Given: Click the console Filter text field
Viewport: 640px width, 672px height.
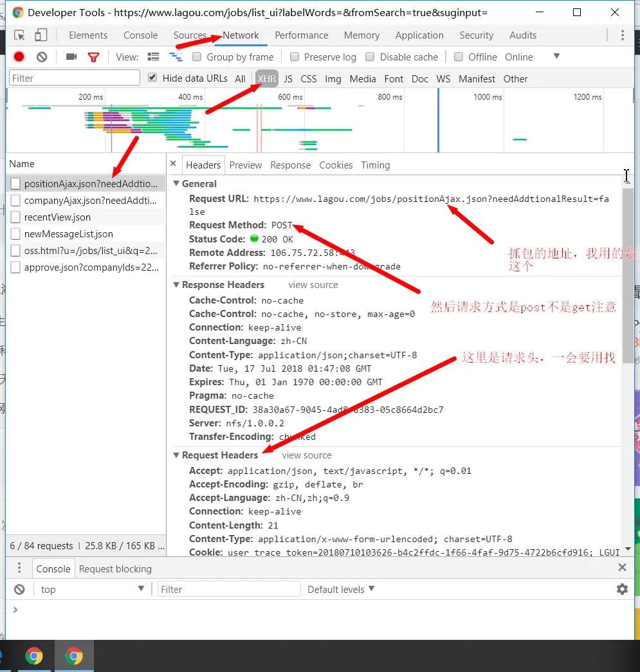Looking at the screenshot, I should pyautogui.click(x=229, y=589).
